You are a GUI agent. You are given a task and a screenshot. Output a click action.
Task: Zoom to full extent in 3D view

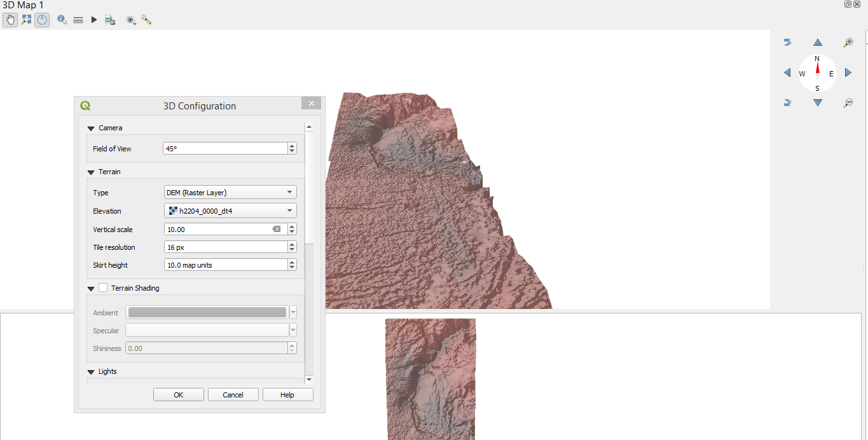pyautogui.click(x=26, y=20)
